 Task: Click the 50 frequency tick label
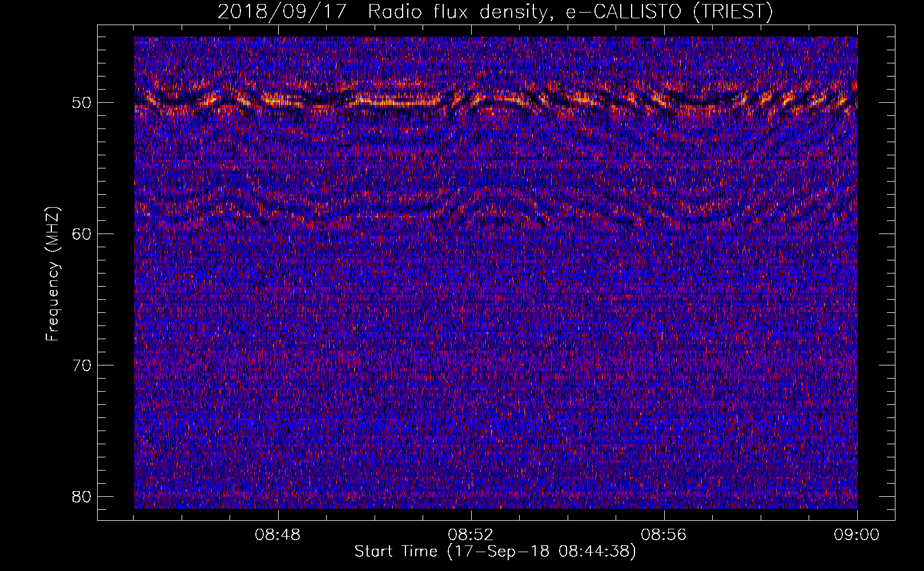point(82,103)
